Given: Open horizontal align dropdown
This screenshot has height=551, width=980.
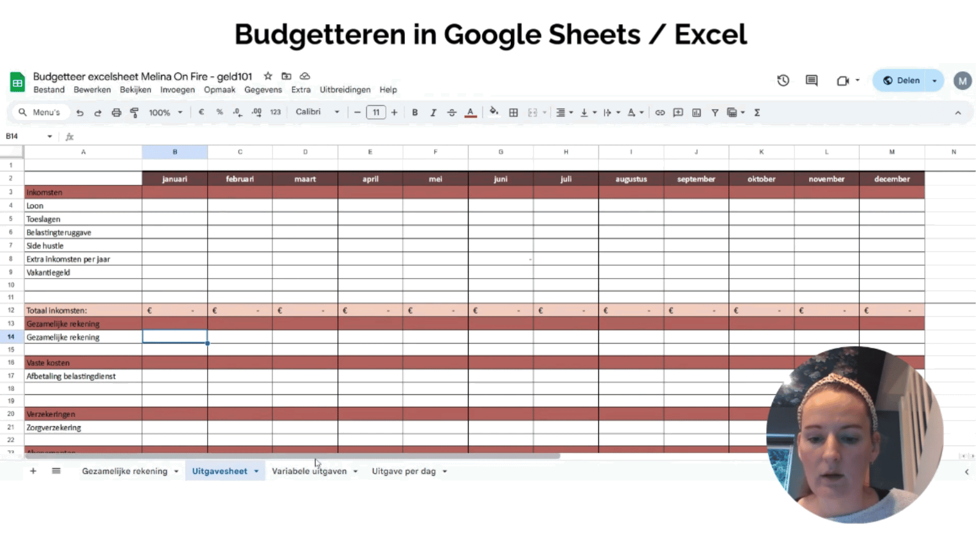Looking at the screenshot, I should [x=564, y=113].
